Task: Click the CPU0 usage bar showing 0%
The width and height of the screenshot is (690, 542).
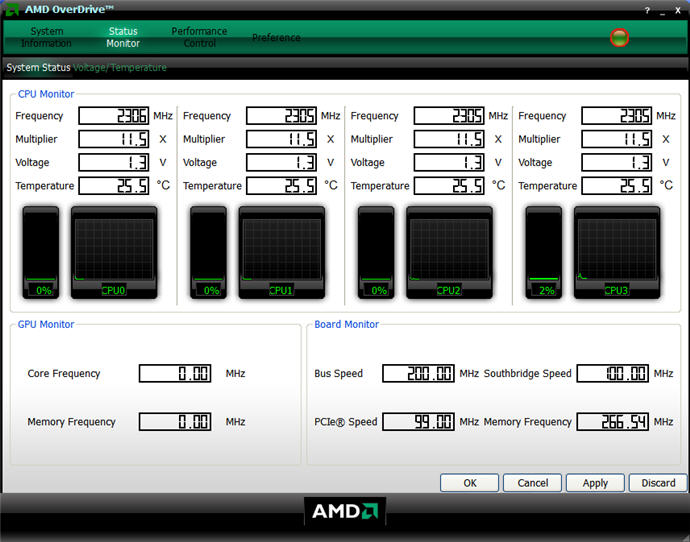Action: 41,253
